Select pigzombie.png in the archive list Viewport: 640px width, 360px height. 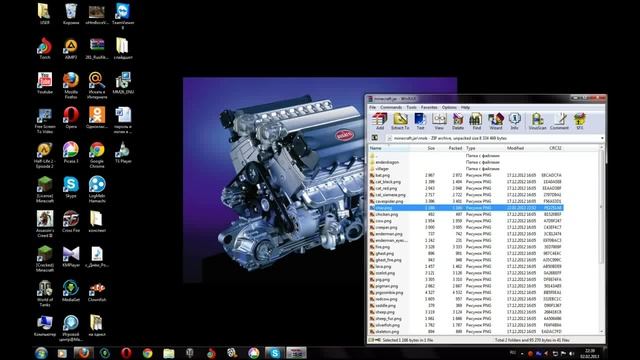[466, 293]
